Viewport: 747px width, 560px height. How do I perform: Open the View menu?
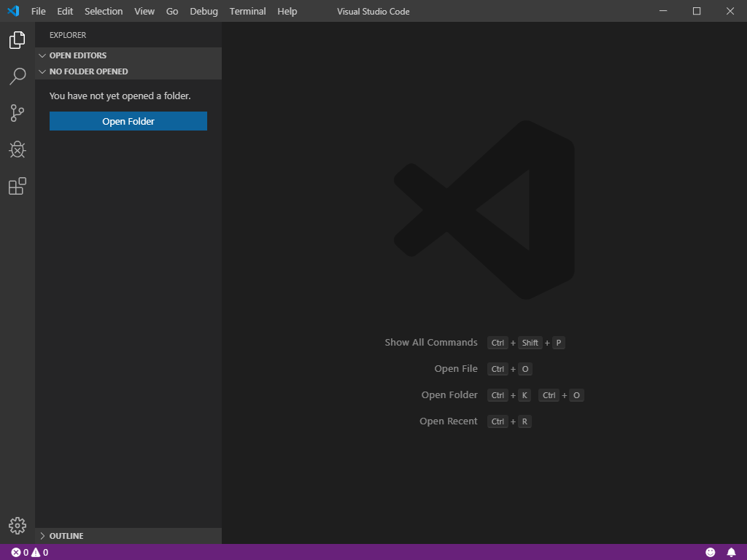coord(144,11)
